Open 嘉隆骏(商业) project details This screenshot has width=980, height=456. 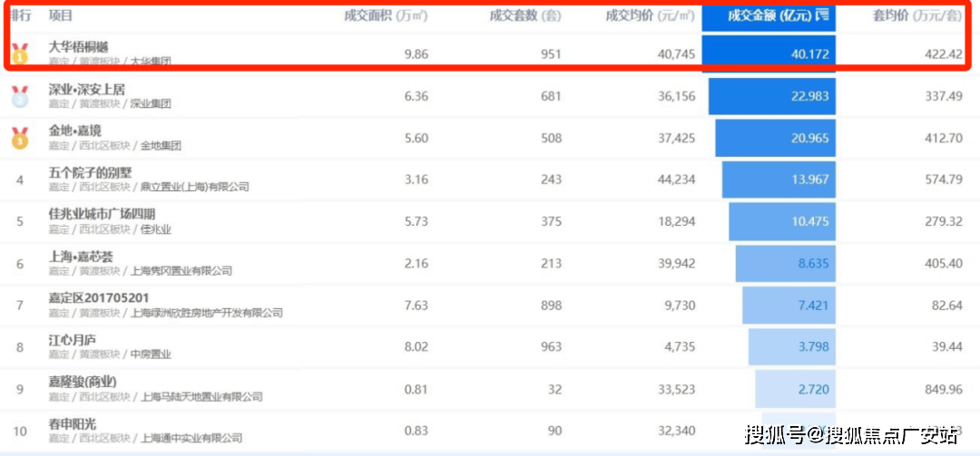click(x=83, y=381)
